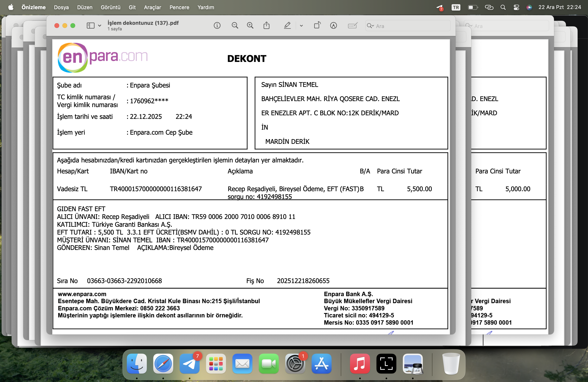Open the search options magnifier dropdown

click(x=370, y=26)
